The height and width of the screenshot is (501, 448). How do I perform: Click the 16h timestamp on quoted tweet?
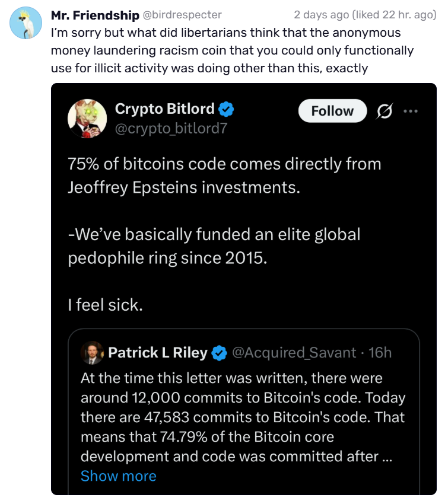380,353
